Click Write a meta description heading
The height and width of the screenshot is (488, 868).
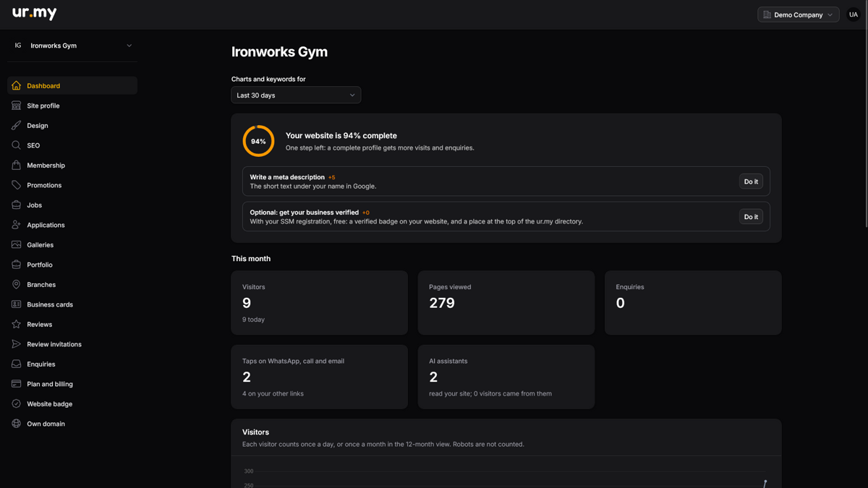coord(287,177)
